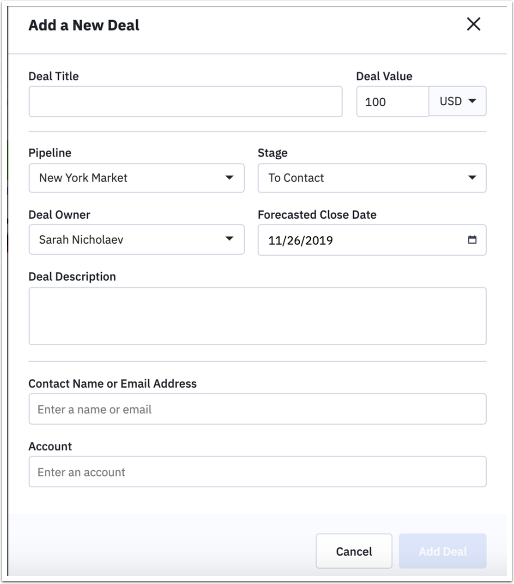
Task: Open the To Contact stage dropdown
Action: pos(372,178)
